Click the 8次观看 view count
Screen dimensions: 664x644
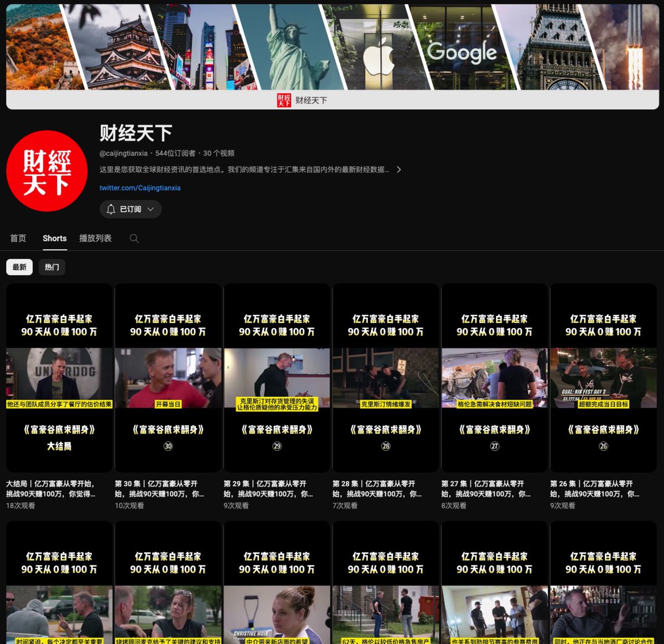454,506
